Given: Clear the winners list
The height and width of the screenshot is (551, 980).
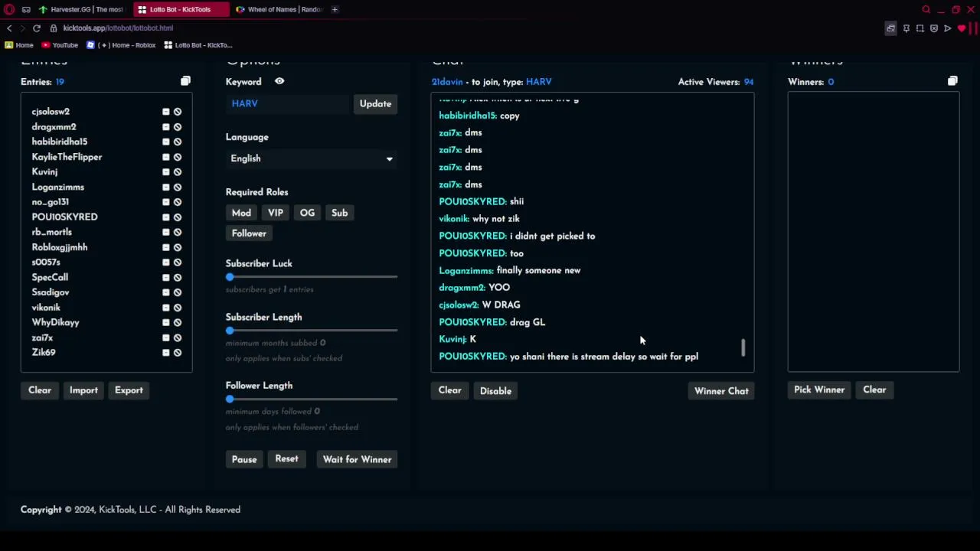Looking at the screenshot, I should [x=874, y=390].
